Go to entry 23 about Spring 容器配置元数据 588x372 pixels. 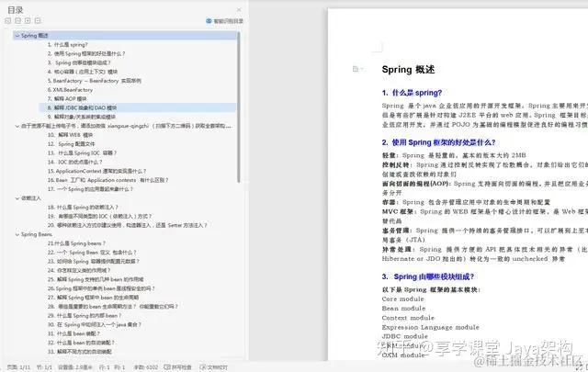[x=94, y=262]
